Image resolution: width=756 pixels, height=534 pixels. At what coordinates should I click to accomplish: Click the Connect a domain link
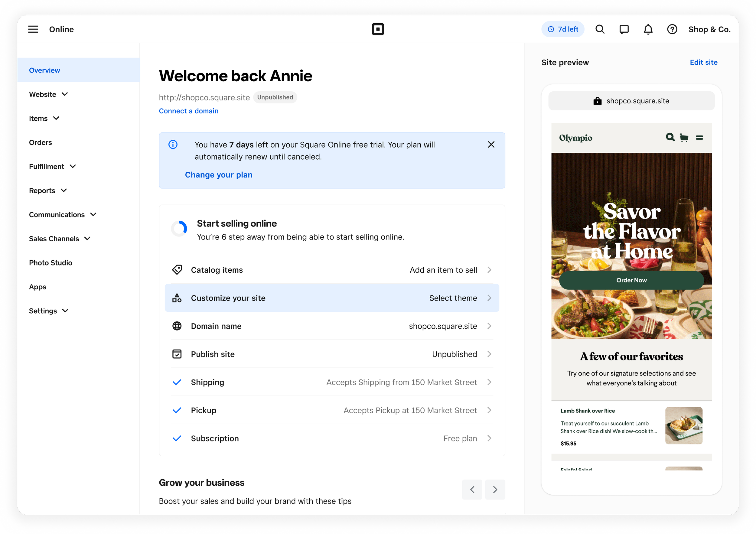(x=188, y=111)
